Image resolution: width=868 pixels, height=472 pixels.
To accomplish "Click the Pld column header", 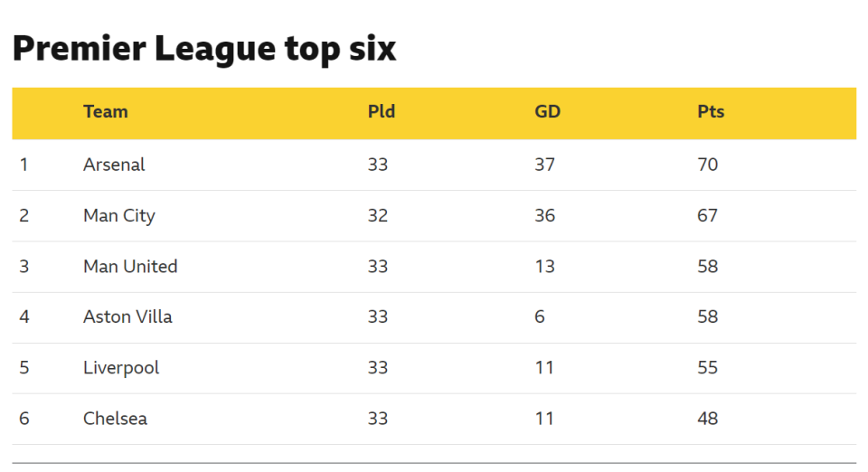I will (x=382, y=112).
